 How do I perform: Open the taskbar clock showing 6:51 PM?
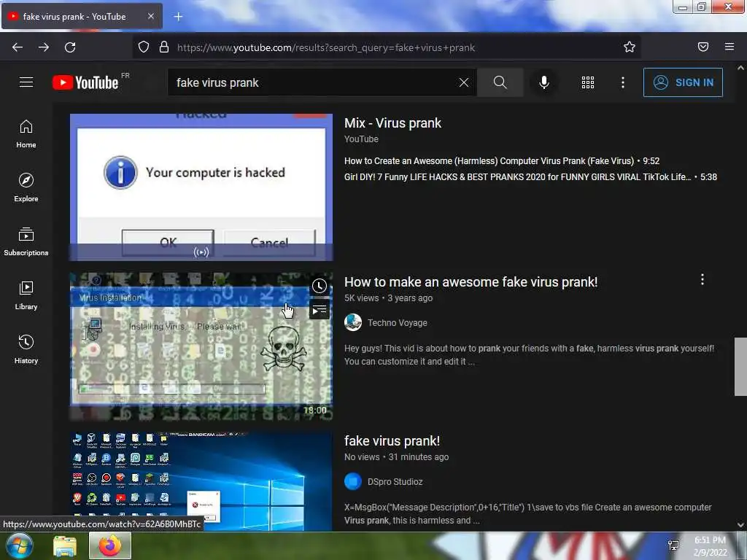coord(711,546)
